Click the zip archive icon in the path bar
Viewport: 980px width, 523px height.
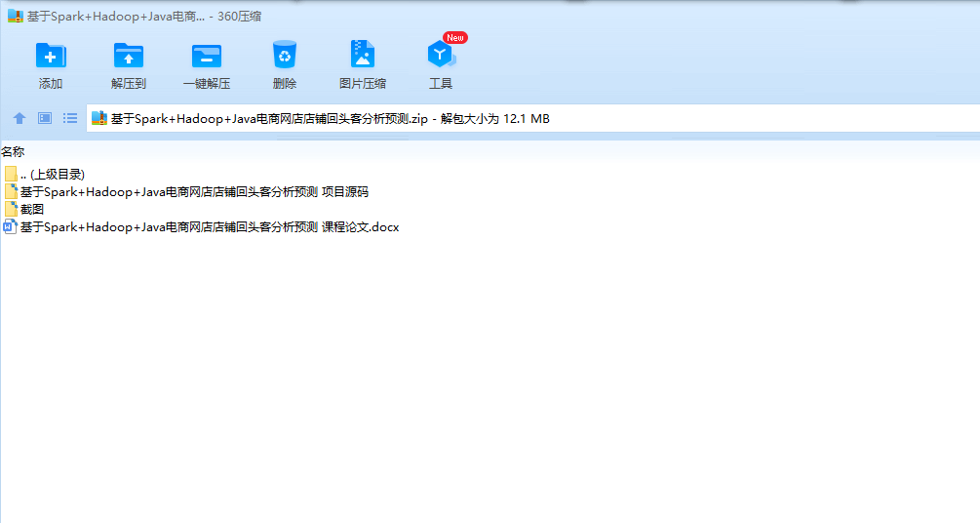tap(99, 118)
